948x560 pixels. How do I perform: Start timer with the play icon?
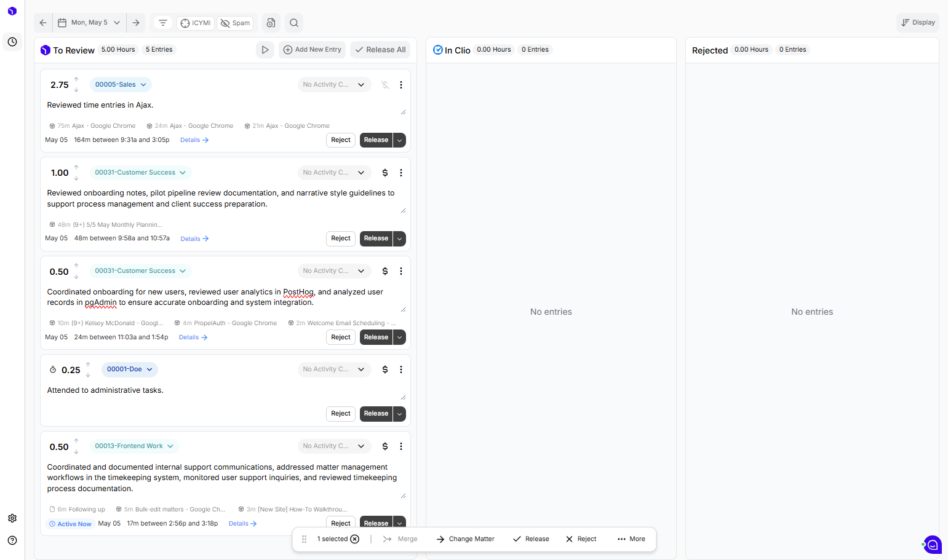(x=265, y=50)
